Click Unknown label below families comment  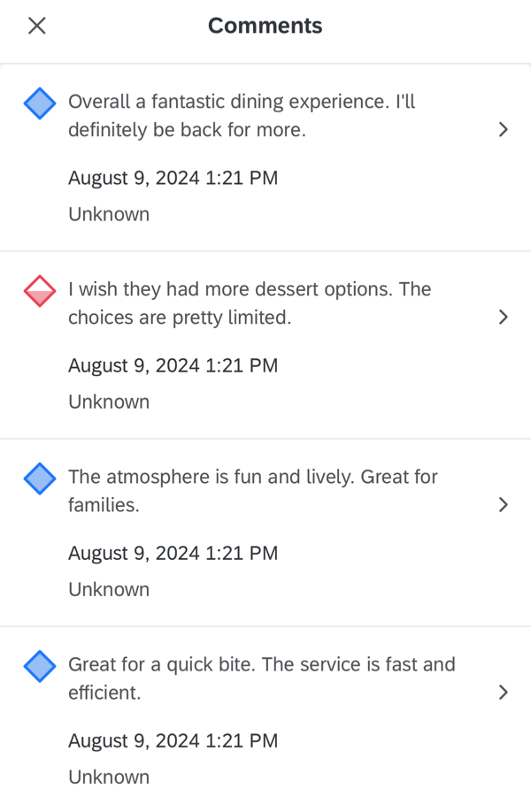[108, 588]
